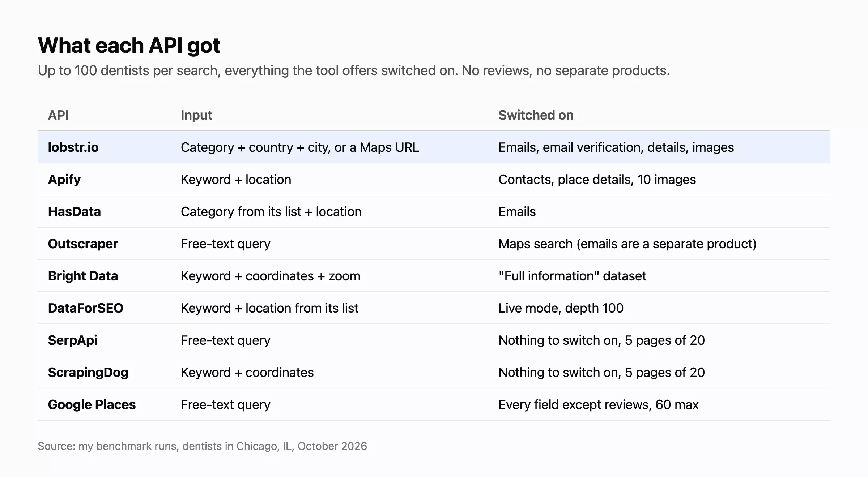
Task: Click the 'Live mode, depth 100' cell
Action: [561, 308]
